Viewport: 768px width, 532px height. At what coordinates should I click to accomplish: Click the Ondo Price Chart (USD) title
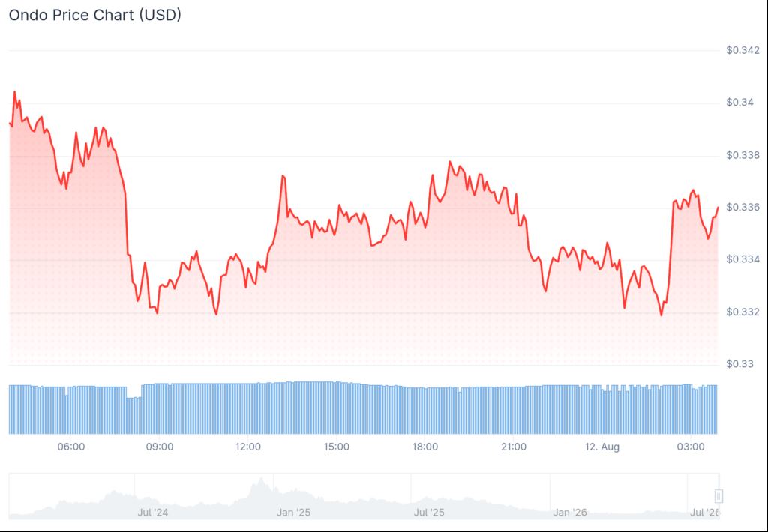click(x=95, y=15)
